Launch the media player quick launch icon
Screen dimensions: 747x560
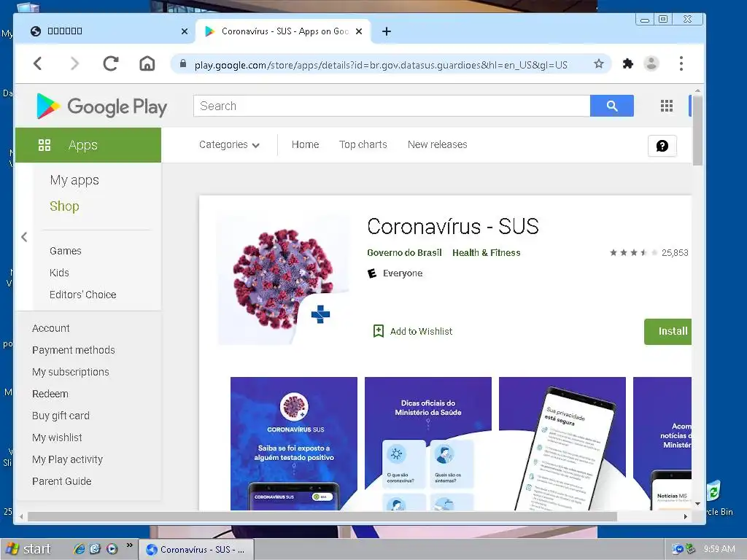(112, 549)
